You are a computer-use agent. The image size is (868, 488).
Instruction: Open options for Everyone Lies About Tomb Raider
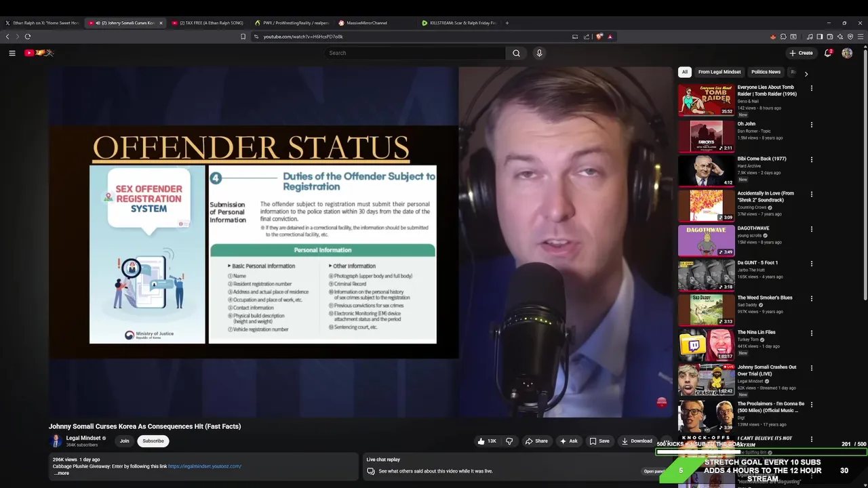coord(811,88)
